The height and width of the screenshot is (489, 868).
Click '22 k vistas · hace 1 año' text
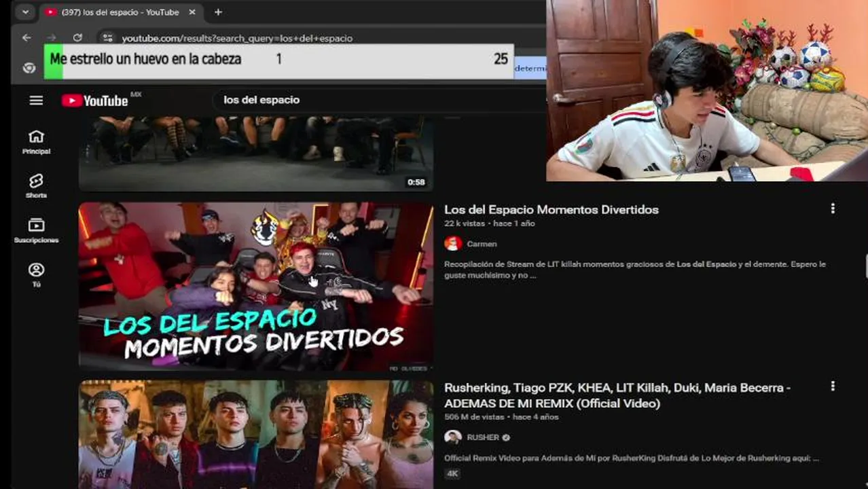pyautogui.click(x=490, y=223)
